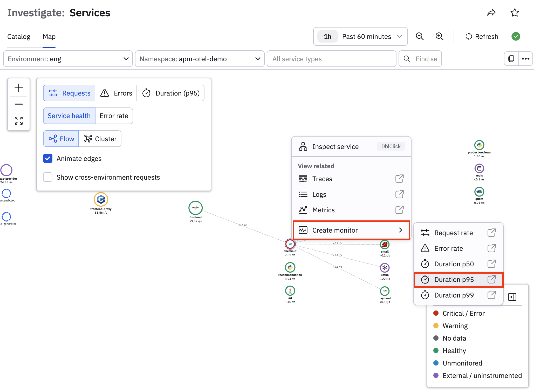The image size is (534, 392).
Task: Click the Warning legend yellow dot
Action: point(436,325)
